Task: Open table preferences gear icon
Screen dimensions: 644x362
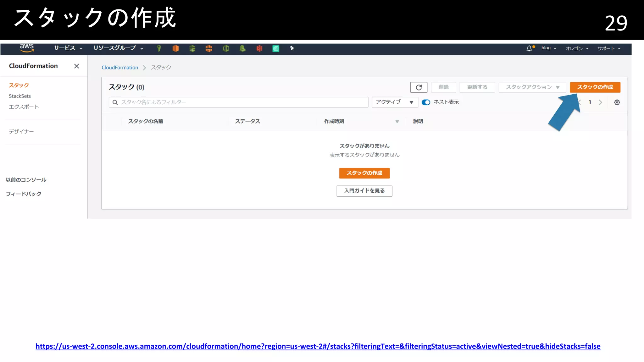Action: click(617, 102)
